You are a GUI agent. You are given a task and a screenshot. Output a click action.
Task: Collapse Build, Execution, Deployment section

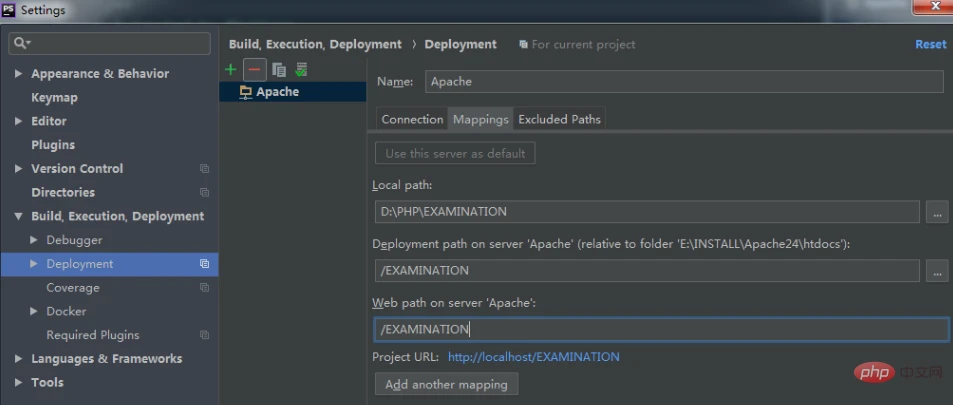(x=18, y=216)
